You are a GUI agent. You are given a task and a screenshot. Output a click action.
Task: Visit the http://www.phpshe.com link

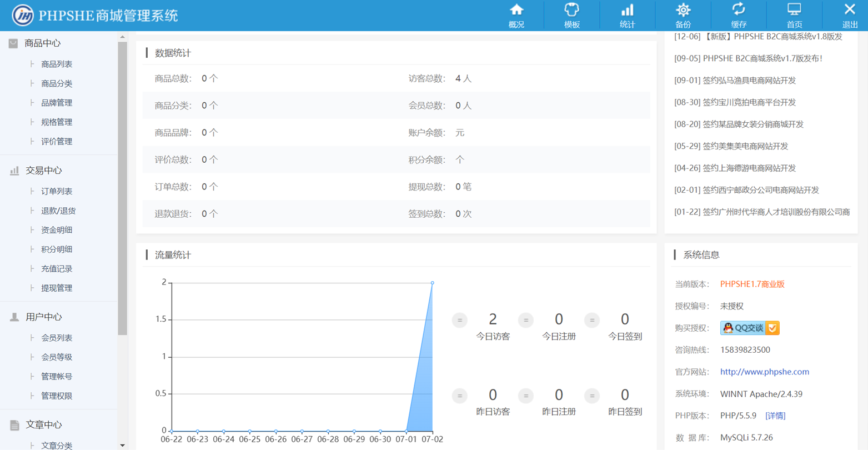764,372
